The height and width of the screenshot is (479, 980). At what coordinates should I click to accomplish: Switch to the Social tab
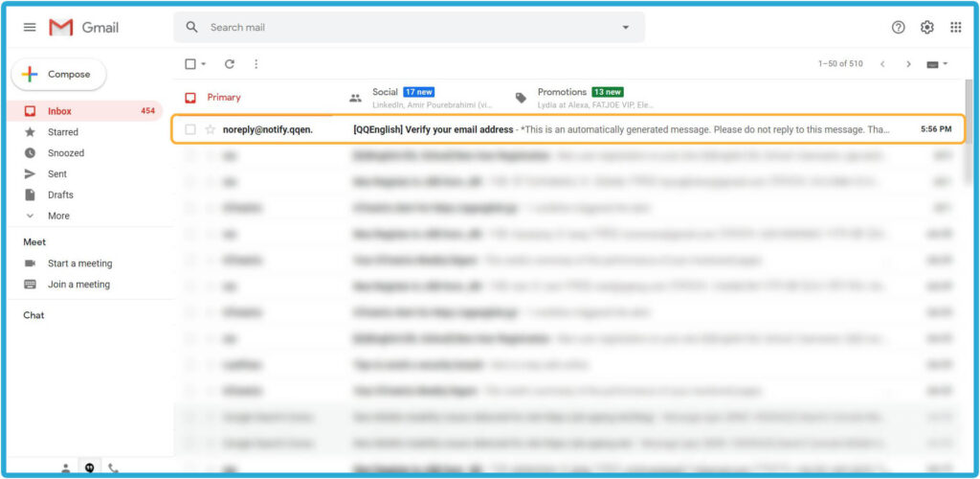pos(385,97)
